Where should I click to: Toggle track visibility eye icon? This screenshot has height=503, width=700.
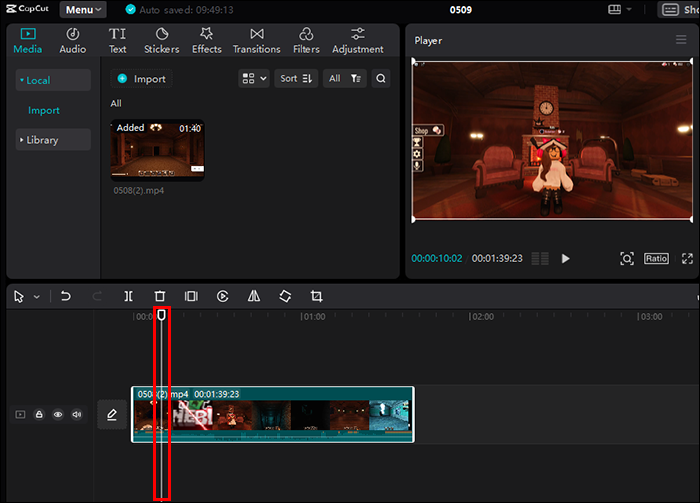(58, 414)
